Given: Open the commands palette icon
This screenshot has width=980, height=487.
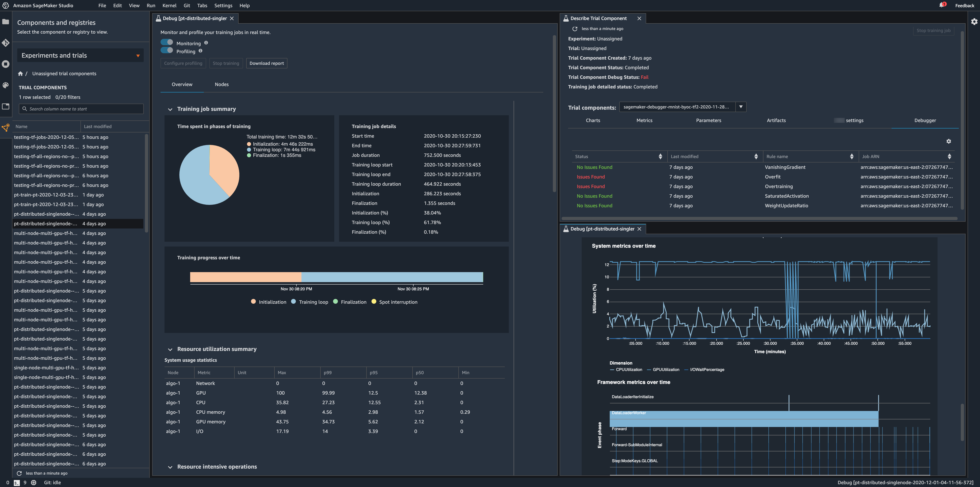Looking at the screenshot, I should (6, 85).
